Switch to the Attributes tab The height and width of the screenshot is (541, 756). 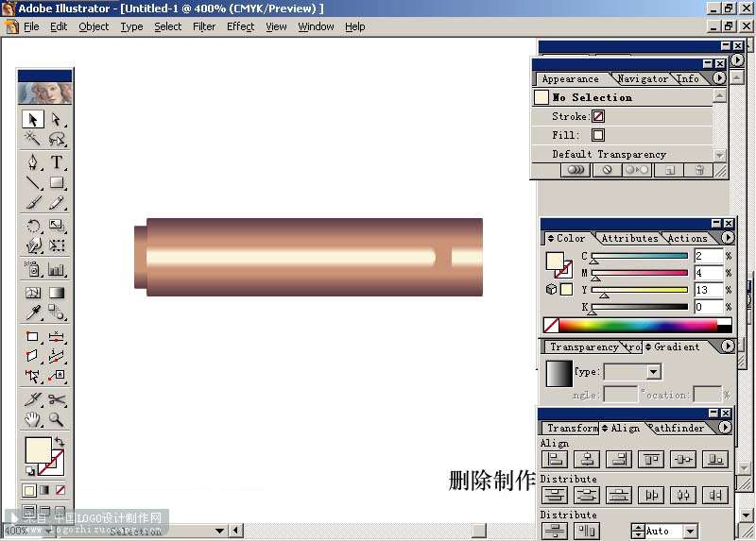629,239
